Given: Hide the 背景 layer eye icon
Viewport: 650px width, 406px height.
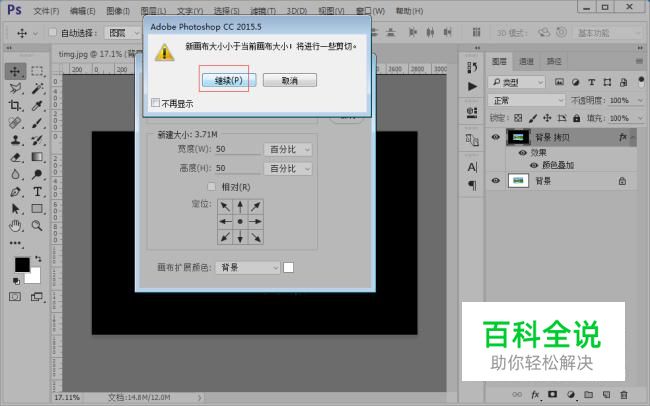Looking at the screenshot, I should pos(495,181).
